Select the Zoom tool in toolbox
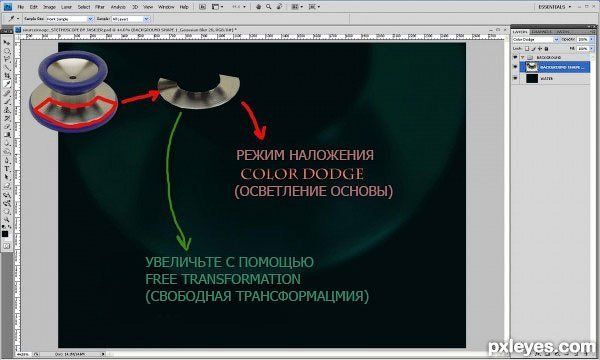This screenshot has width=600, height=360. coord(7,220)
